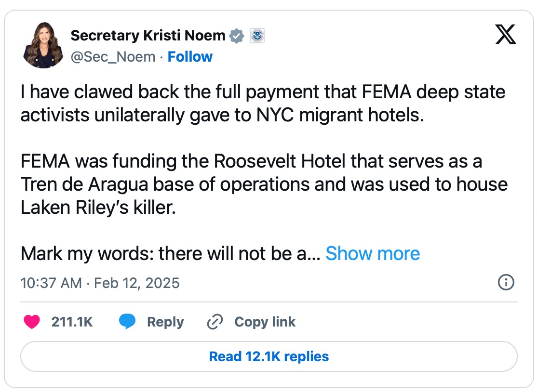The image size is (537, 392).
Task: Click the chain link copy icon
Action: pos(214,322)
